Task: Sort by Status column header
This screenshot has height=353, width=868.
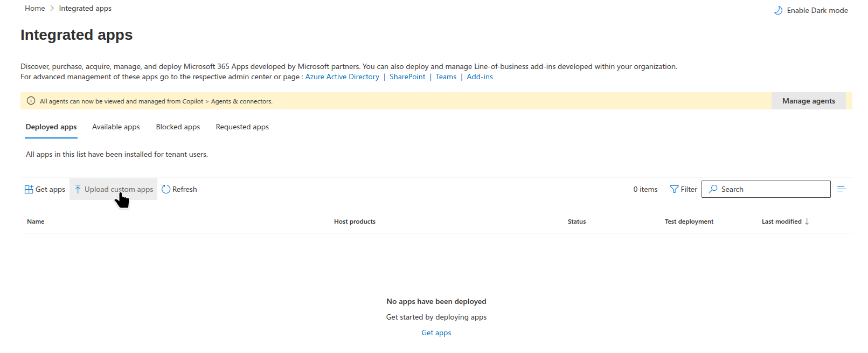Action: tap(577, 222)
